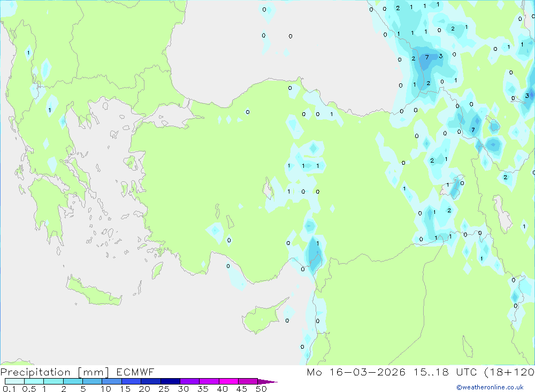Click the "0.5" legend scale label
Screen dimensions: 535x392
(x=29, y=389)
